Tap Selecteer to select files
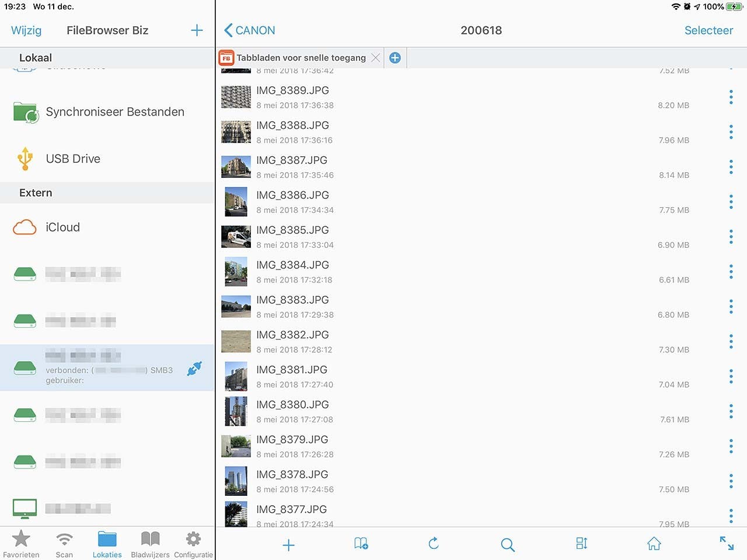The width and height of the screenshot is (747, 560). click(x=708, y=30)
